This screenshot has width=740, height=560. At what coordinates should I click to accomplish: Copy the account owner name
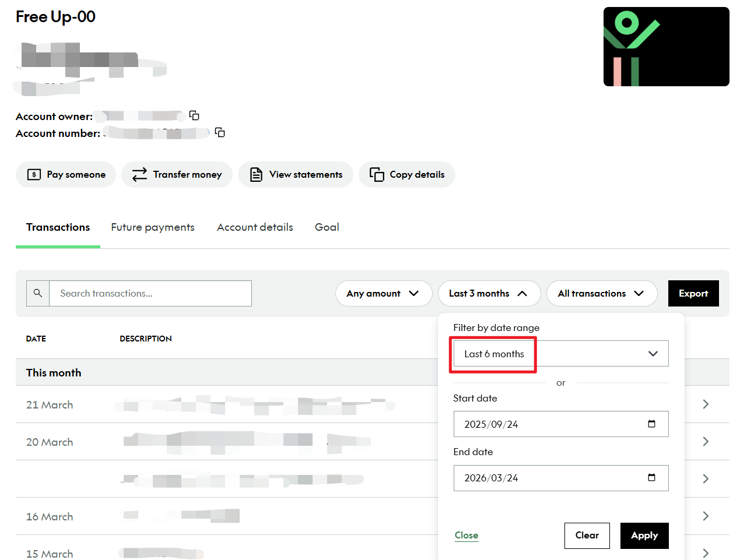click(194, 115)
